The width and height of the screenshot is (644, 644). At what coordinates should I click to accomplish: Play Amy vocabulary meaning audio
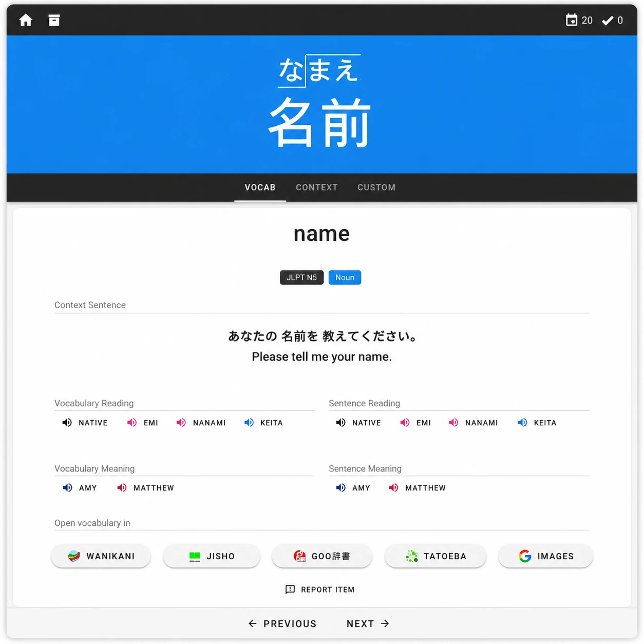pos(80,488)
